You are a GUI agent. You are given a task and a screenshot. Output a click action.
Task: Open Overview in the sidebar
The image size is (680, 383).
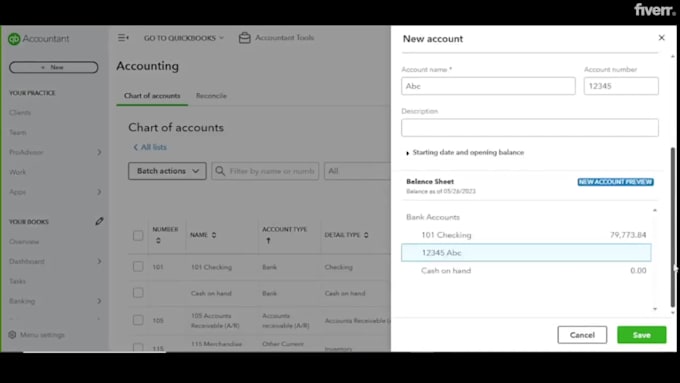coord(24,242)
